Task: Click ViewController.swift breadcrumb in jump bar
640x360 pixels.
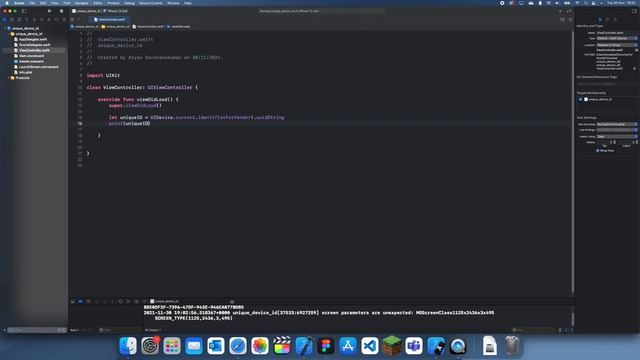Action: point(148,27)
